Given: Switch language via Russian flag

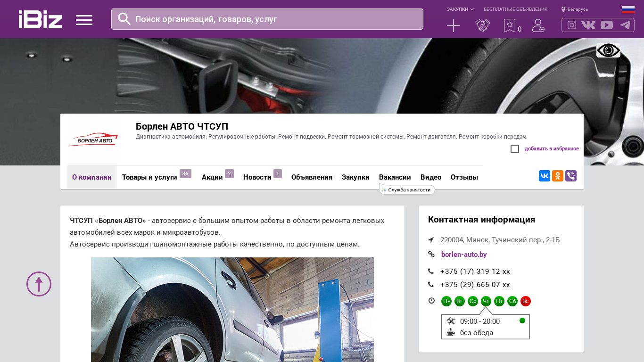Looking at the screenshot, I should coord(628,9).
